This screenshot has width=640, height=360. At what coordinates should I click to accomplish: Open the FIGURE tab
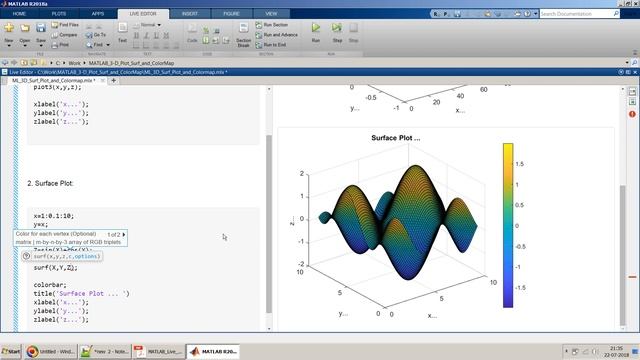(231, 14)
